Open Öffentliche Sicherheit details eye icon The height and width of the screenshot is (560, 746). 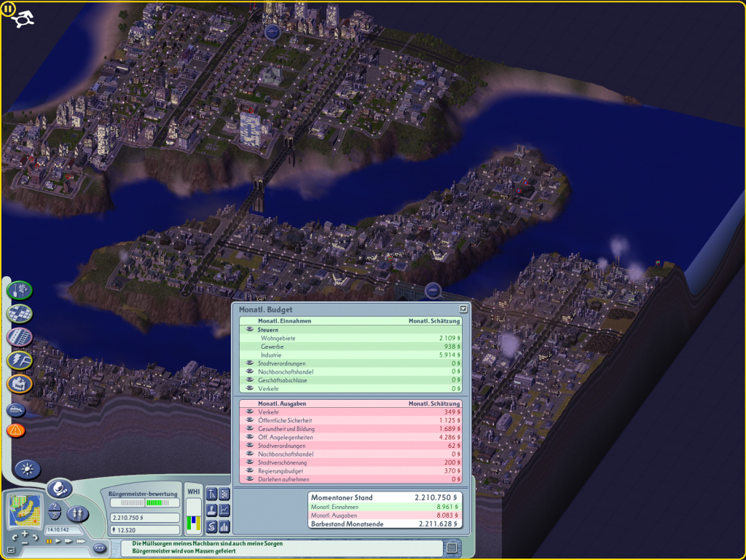pyautogui.click(x=250, y=419)
